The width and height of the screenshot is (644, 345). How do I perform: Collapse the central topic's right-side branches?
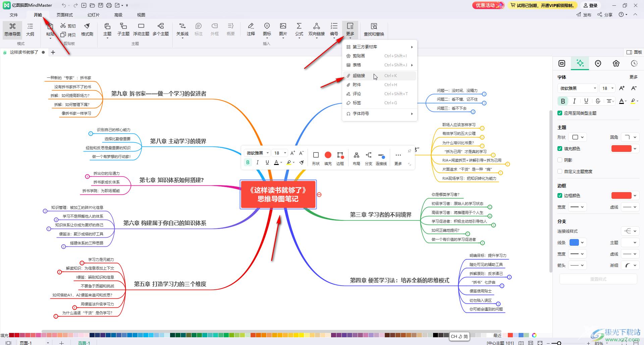(x=319, y=194)
